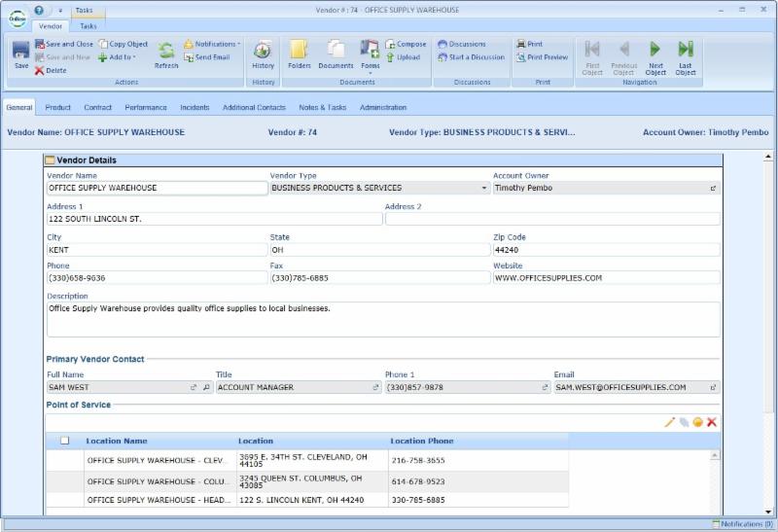Viewport: 778px width, 532px height.
Task: Click into the Description text field
Action: 383,319
